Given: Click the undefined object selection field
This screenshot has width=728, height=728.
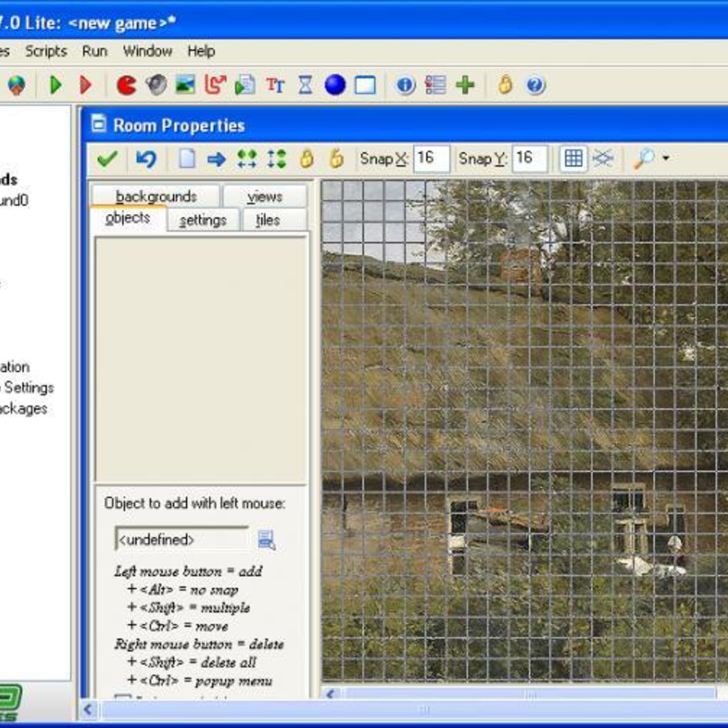Looking at the screenshot, I should pos(182,539).
